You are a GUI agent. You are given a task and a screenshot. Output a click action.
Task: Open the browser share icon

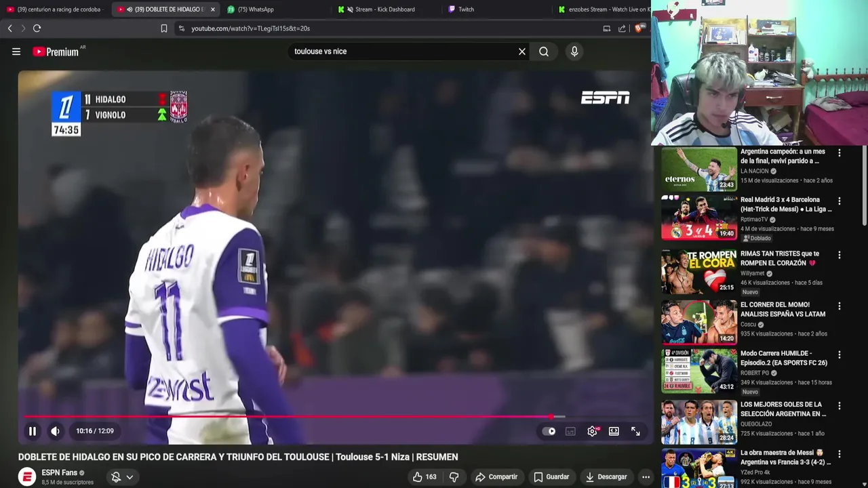point(622,28)
